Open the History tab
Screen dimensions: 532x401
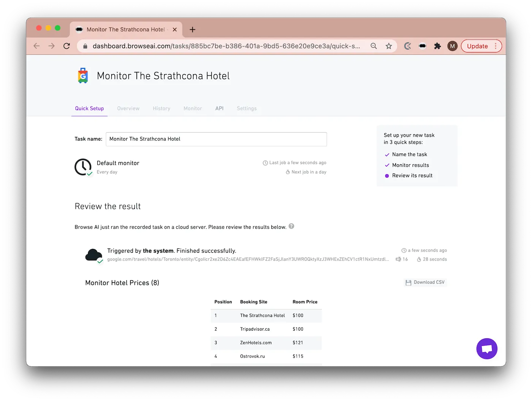click(161, 108)
